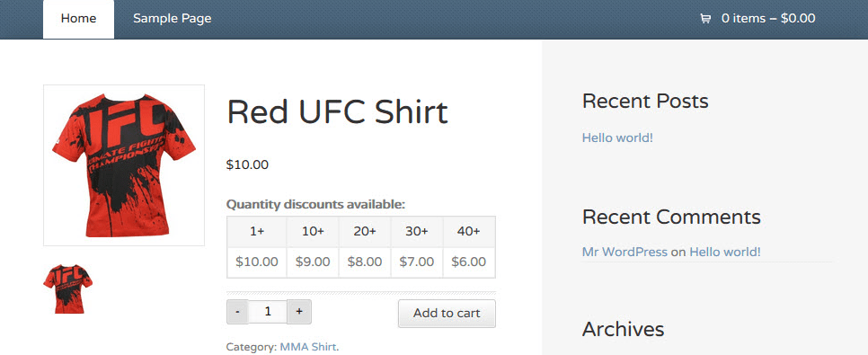Increase quantity with the plus button
Viewport: 868px width, 355px height.
pos(299,312)
